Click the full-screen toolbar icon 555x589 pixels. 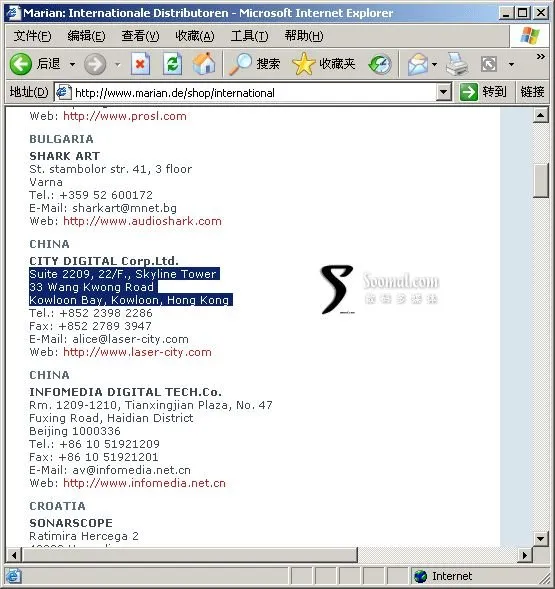pyautogui.click(x=489, y=64)
